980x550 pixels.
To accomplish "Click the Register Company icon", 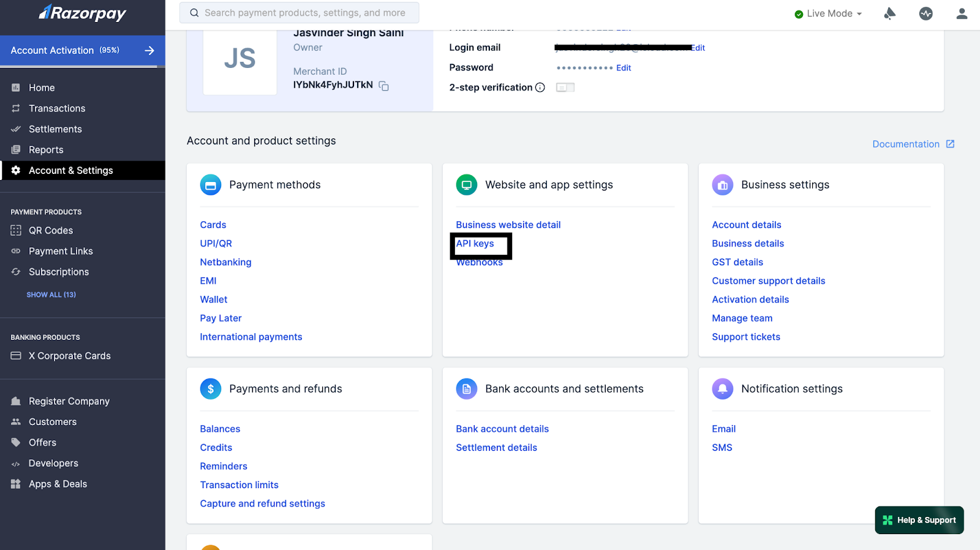I will pos(16,401).
